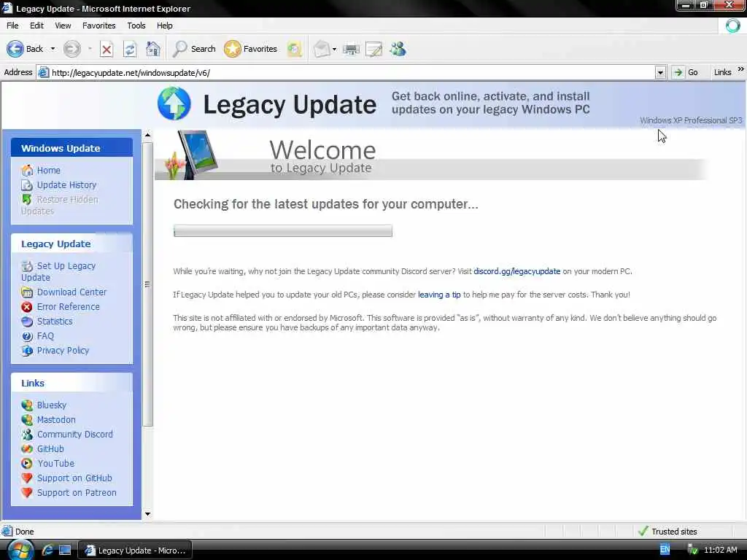
Task: Click the Mail envelope toolbar icon
Action: point(322,49)
